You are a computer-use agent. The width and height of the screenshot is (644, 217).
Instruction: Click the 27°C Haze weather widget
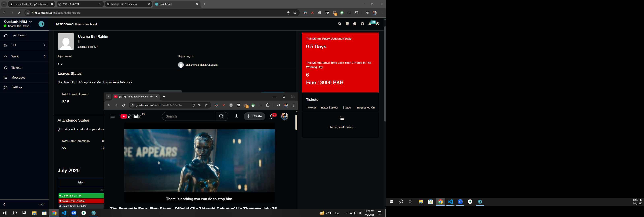coord(330,213)
